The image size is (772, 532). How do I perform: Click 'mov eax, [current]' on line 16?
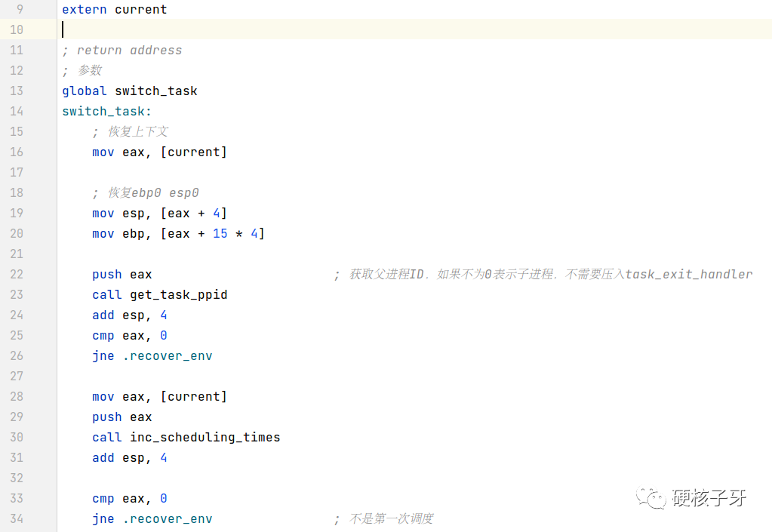click(159, 152)
